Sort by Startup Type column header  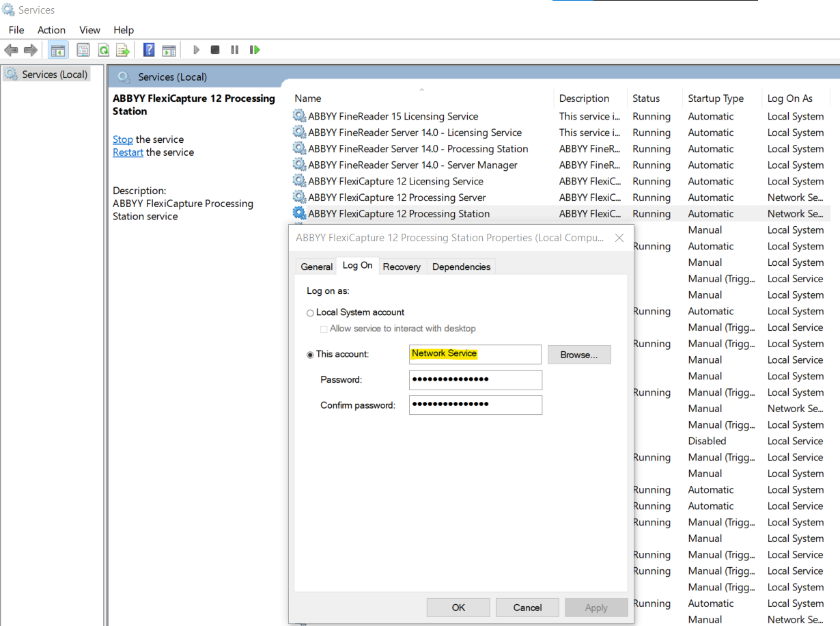pyautogui.click(x=721, y=98)
